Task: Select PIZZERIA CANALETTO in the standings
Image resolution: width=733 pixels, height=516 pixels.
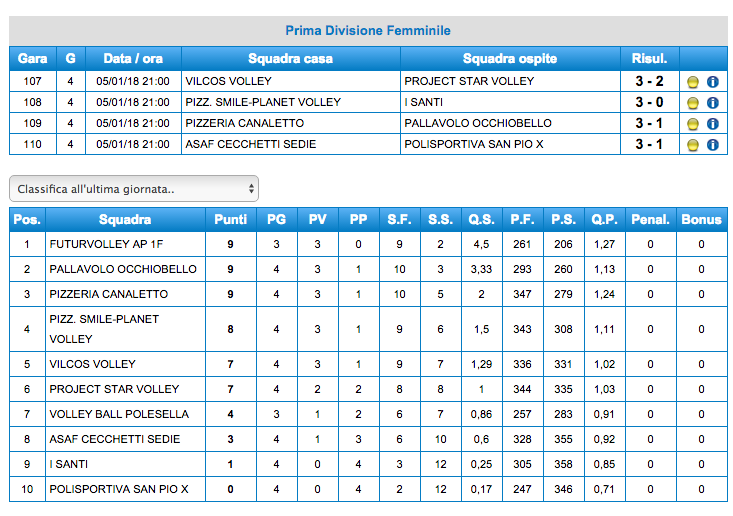Action: click(x=108, y=294)
